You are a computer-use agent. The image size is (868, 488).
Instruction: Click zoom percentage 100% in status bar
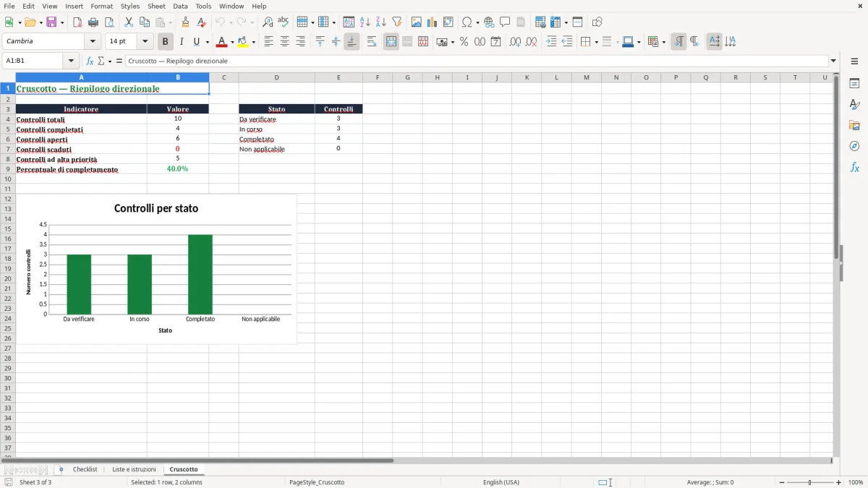[x=856, y=482]
